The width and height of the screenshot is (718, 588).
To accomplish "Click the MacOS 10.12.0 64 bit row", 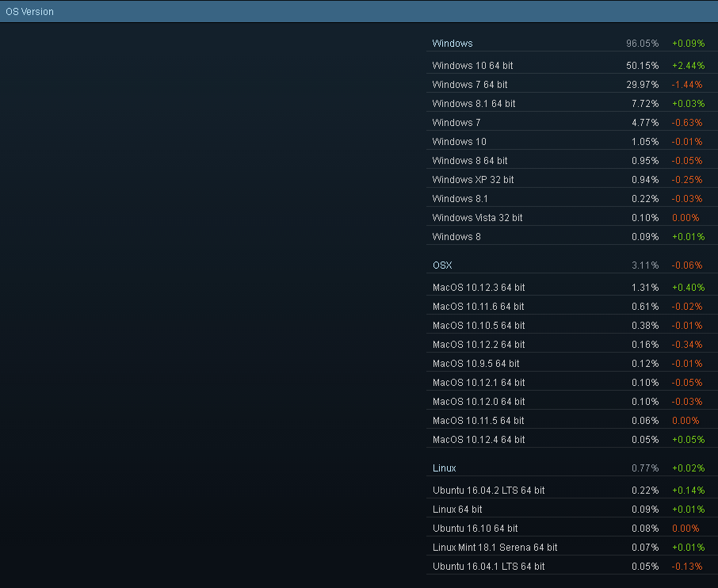I will (572, 402).
